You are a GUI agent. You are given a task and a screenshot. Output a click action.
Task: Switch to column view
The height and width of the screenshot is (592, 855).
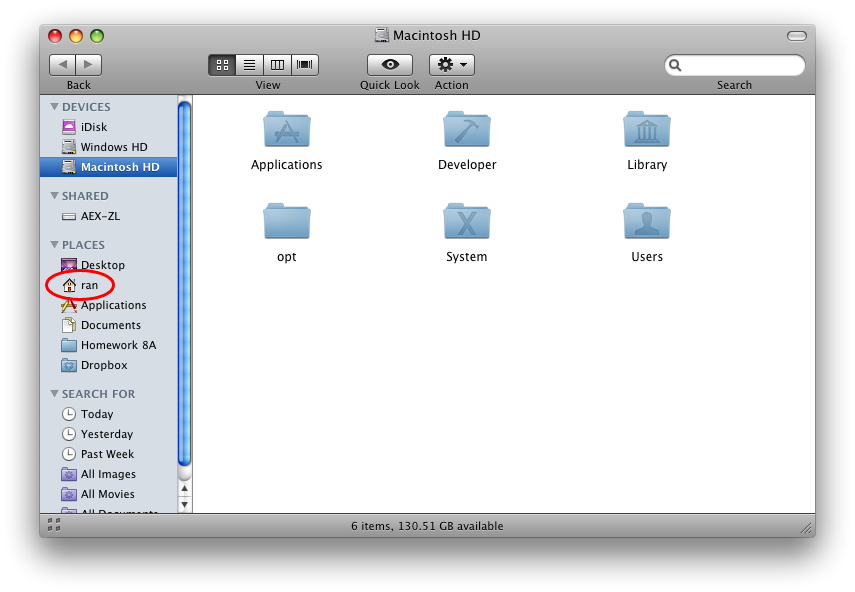[x=277, y=65]
